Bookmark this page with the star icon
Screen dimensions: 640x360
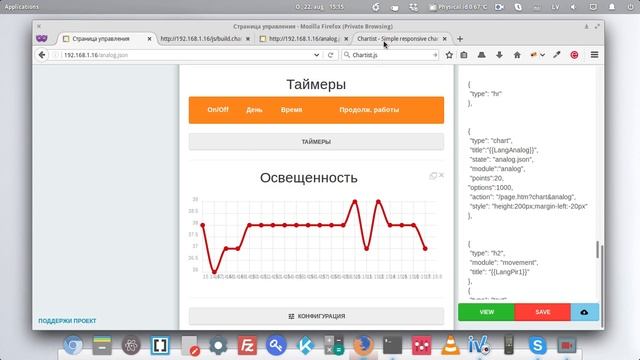tap(449, 55)
